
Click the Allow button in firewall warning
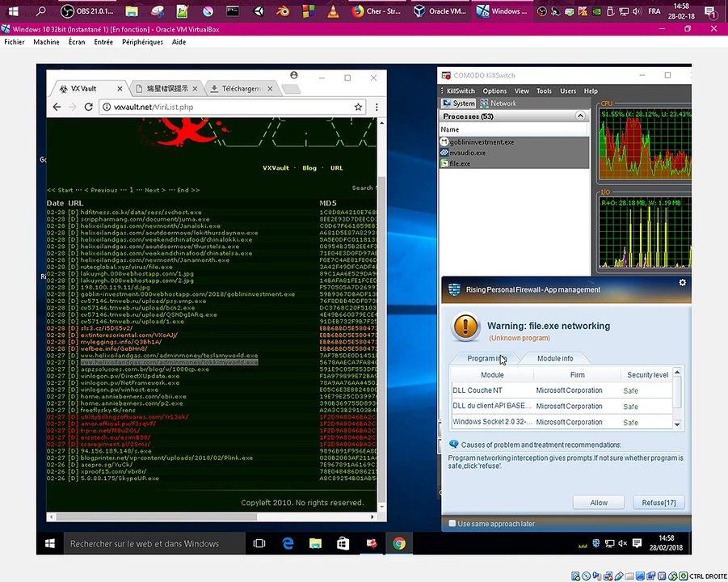click(599, 503)
